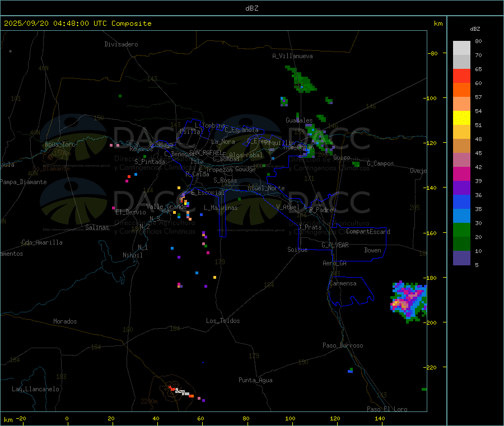Screen dimensions: 504x426
Task: Click the Carmensa location label
Action: [x=343, y=283]
